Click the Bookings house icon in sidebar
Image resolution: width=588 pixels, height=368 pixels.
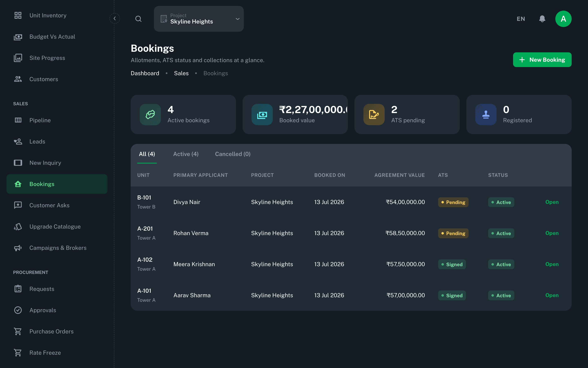point(18,184)
